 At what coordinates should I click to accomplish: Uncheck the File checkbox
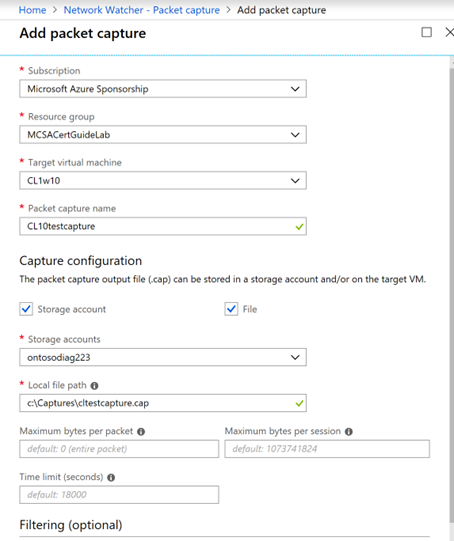[x=231, y=309]
